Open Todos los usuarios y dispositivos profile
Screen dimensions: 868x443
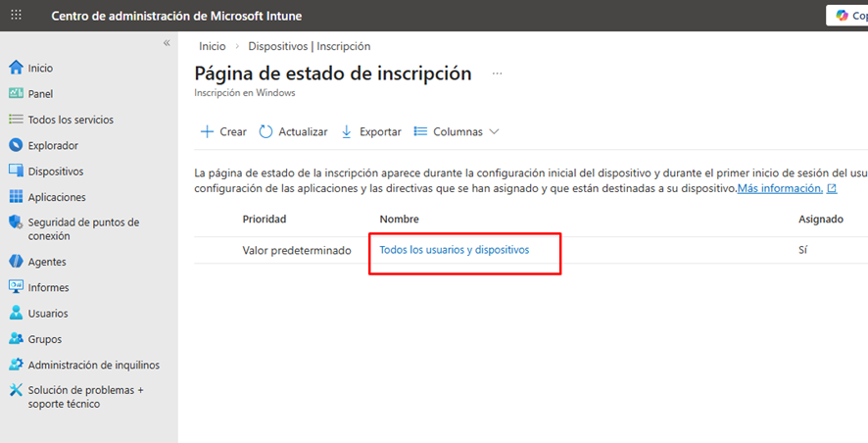tap(454, 250)
